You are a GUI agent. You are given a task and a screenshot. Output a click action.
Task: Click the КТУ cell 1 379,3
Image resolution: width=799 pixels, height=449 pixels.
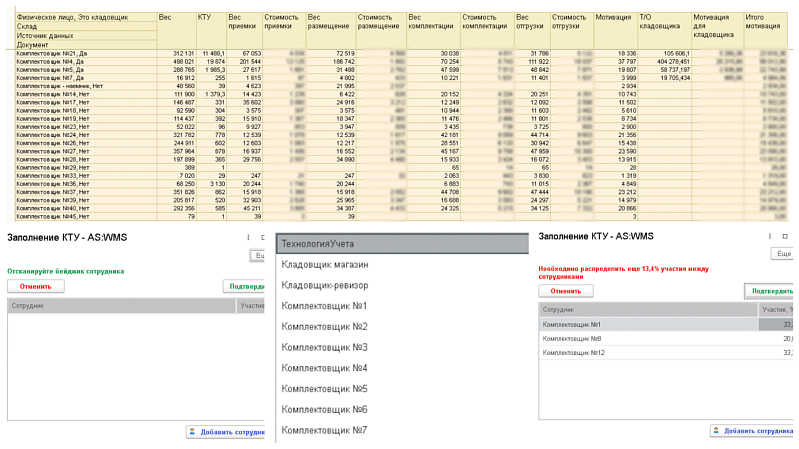click(211, 94)
